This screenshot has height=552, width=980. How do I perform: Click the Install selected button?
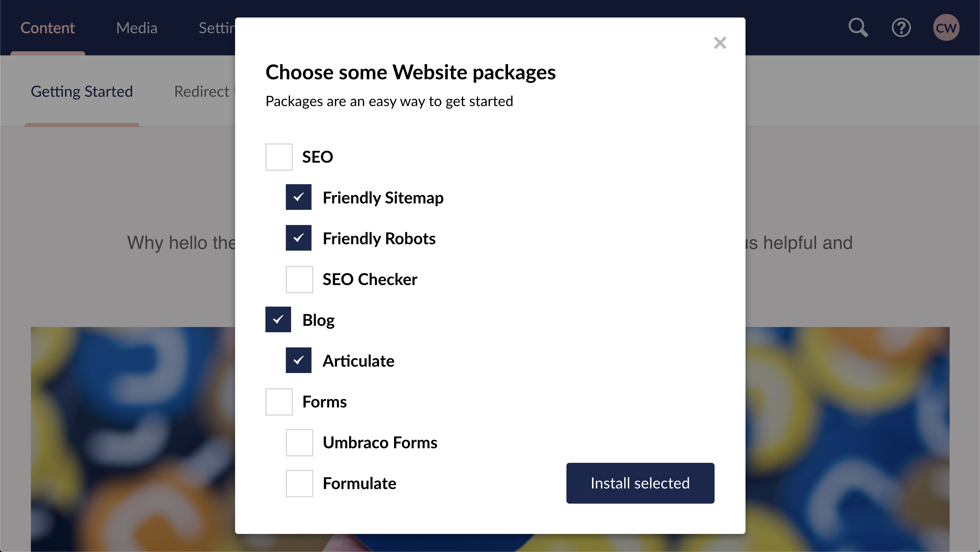(x=640, y=483)
